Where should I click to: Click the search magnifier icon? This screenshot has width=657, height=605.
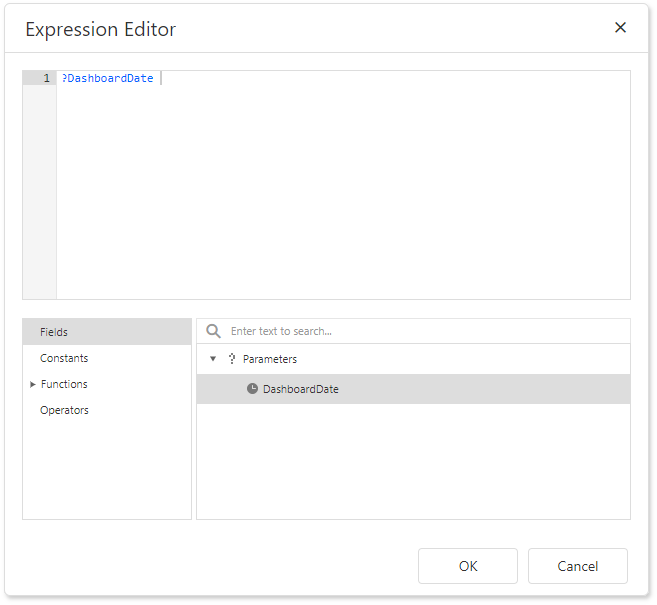[213, 332]
